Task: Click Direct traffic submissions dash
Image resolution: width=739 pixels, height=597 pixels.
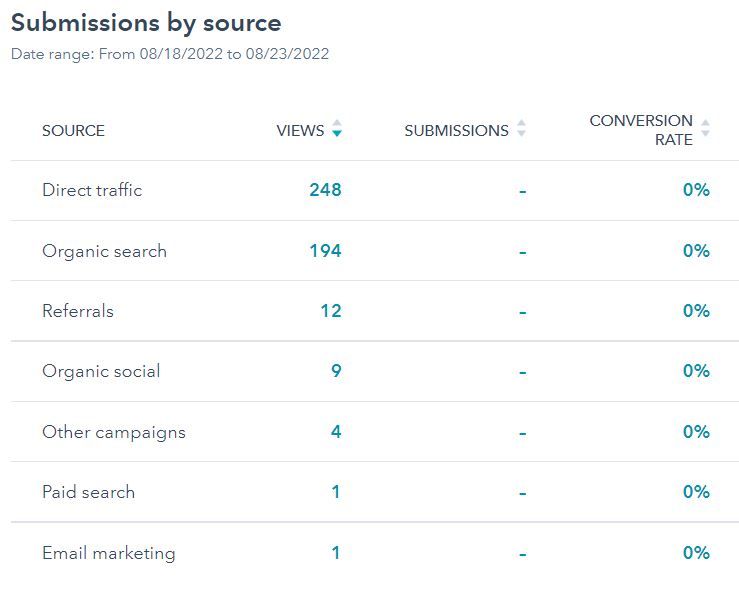Action: [x=523, y=192]
